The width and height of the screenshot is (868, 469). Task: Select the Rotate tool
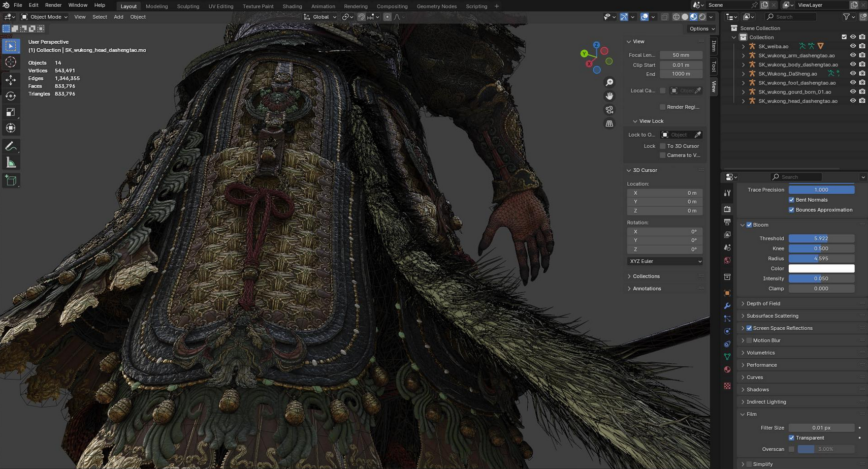click(x=11, y=96)
